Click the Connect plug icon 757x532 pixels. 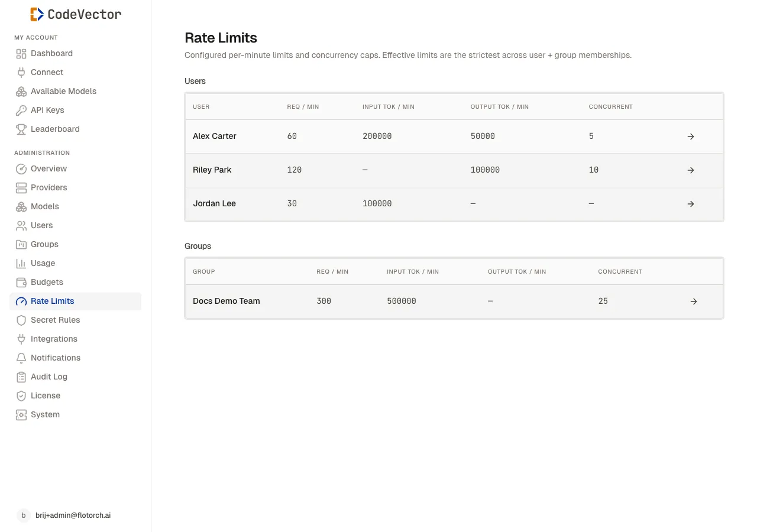pyautogui.click(x=21, y=73)
